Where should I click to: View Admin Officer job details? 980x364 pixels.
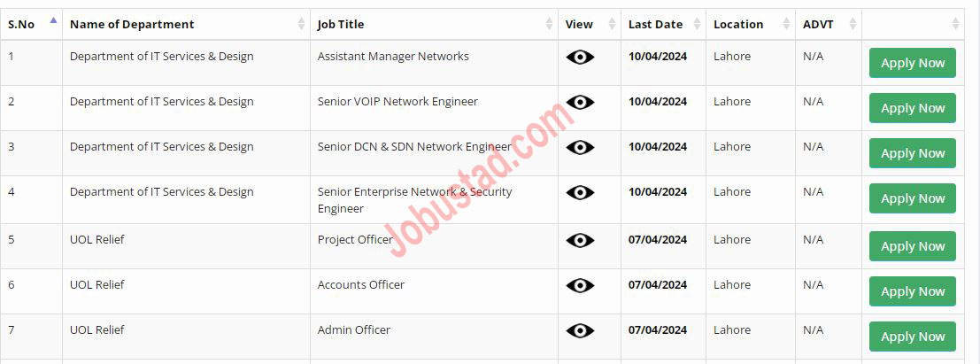point(580,330)
